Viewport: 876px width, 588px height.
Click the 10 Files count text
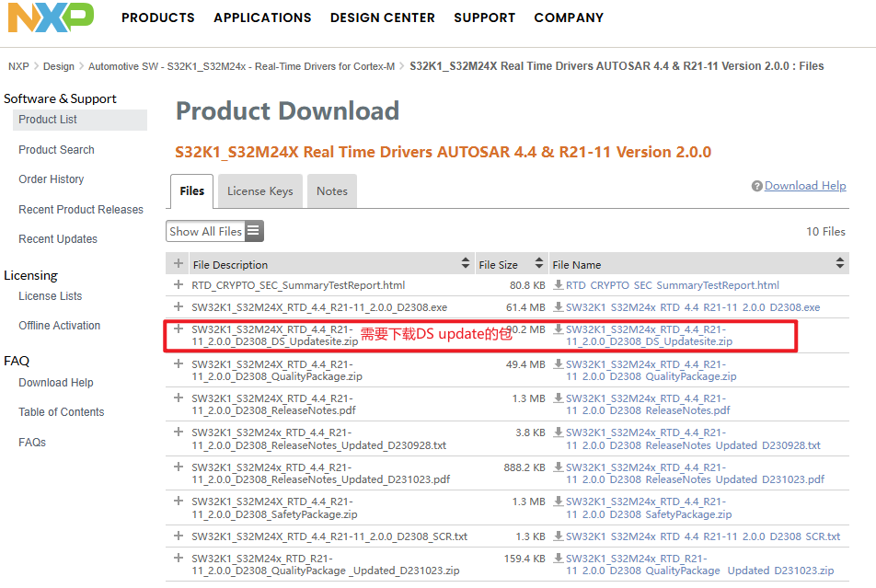[x=825, y=231]
